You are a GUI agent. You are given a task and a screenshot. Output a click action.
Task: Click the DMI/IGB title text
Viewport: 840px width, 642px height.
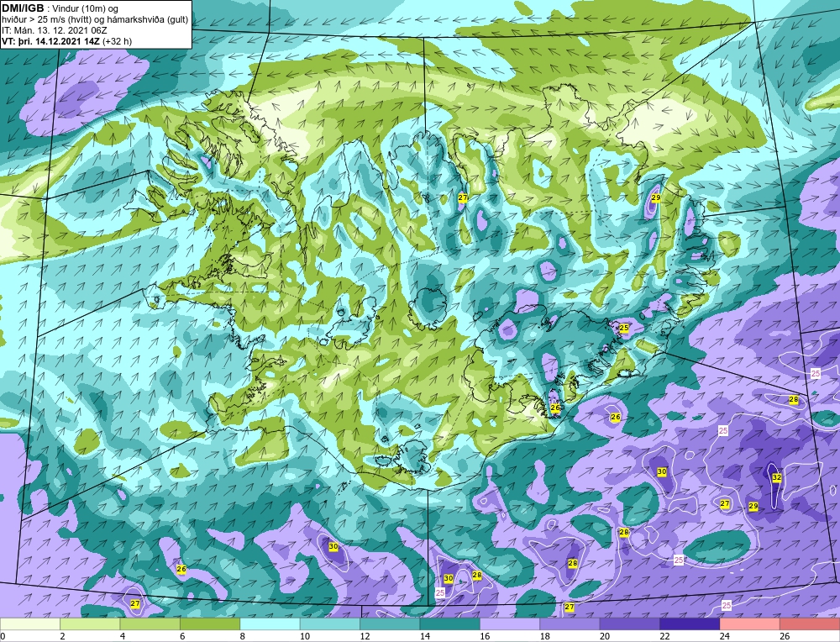click(23, 8)
